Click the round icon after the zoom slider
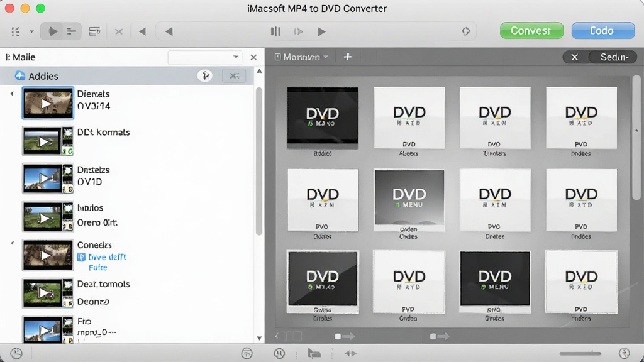The height and width of the screenshot is (362, 644). coord(625,353)
